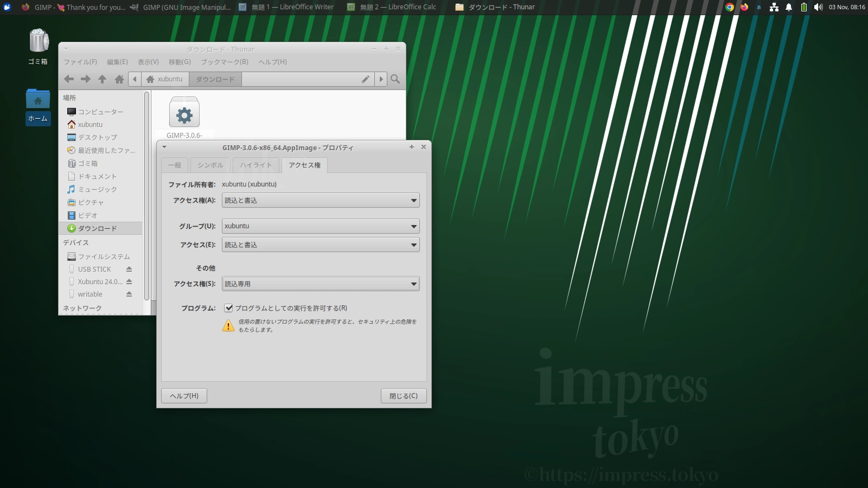Open search in Thunar toolbar

[395, 79]
